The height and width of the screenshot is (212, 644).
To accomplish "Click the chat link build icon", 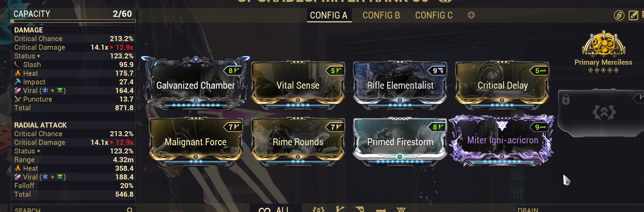I will tap(619, 15).
